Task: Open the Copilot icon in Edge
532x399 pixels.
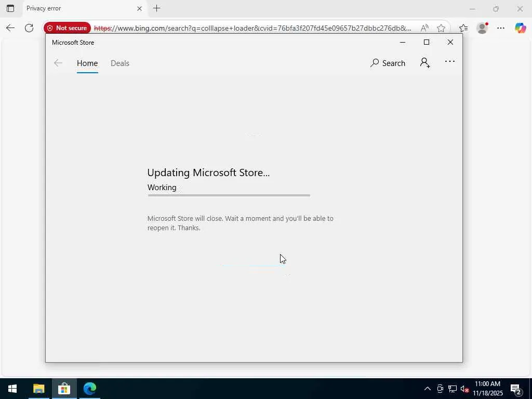Action: 520,28
